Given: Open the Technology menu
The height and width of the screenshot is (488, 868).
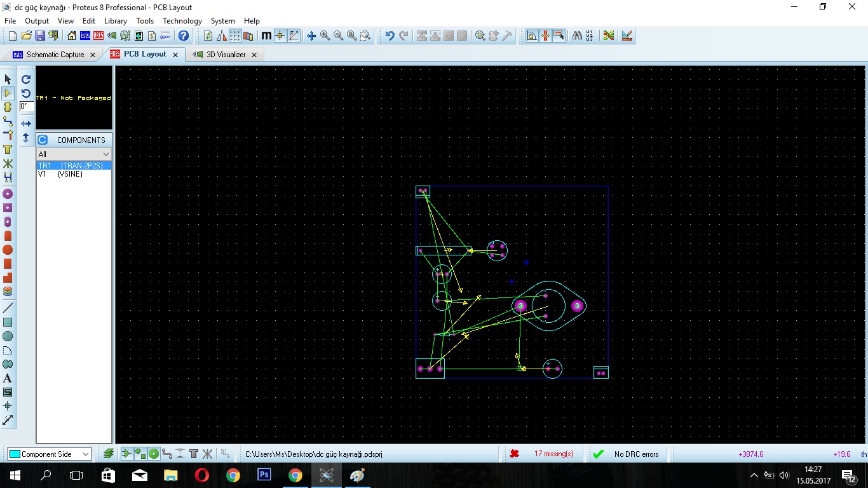Looking at the screenshot, I should point(182,21).
